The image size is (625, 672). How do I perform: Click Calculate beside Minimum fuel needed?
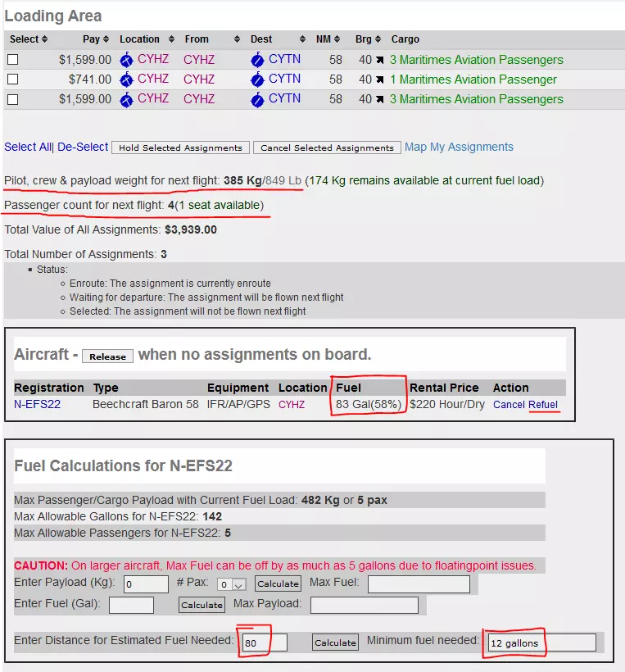(x=335, y=642)
